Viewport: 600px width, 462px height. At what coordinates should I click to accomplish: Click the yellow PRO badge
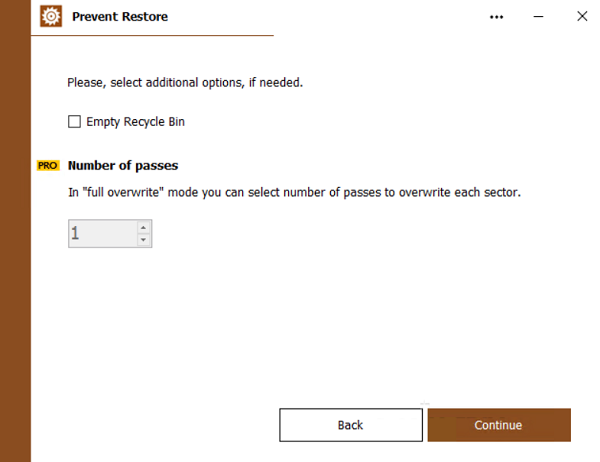coord(48,165)
